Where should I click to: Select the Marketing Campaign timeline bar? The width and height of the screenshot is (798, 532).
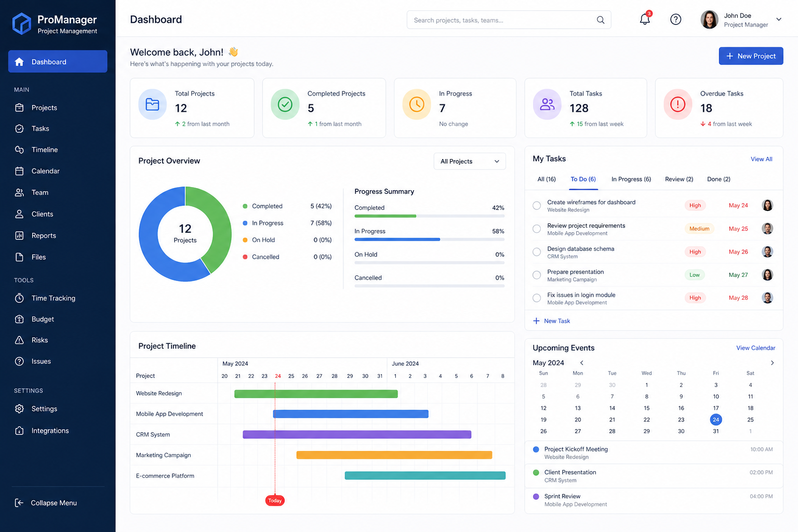coord(394,455)
